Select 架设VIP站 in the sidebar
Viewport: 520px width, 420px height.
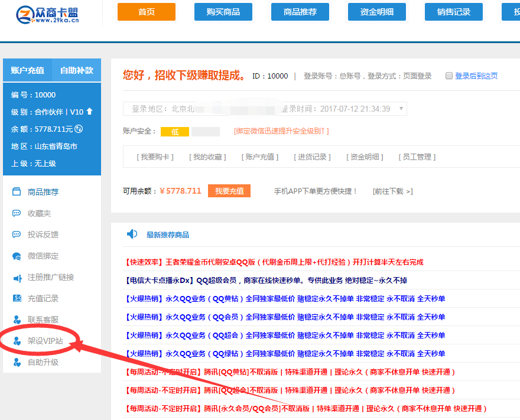coord(45,341)
